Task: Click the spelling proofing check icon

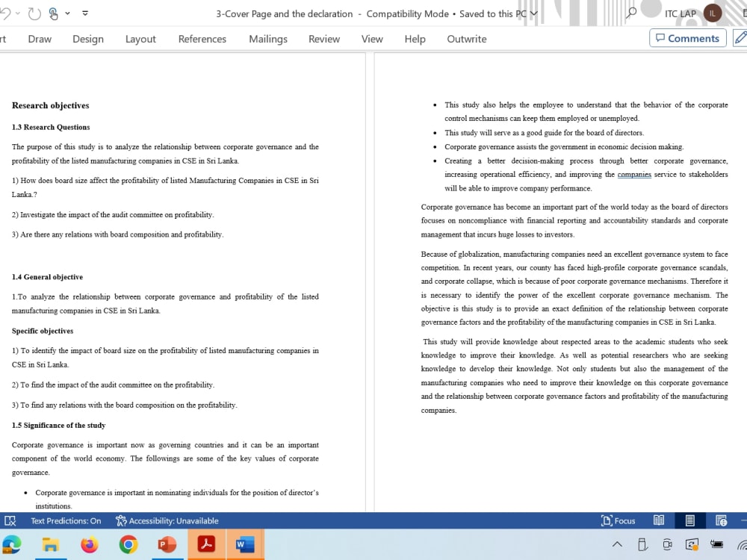Action: click(10, 520)
